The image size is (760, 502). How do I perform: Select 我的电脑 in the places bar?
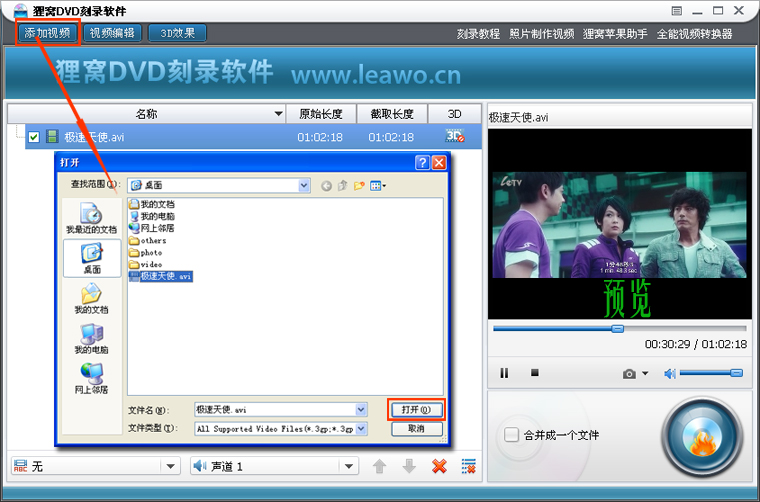[x=91, y=338]
